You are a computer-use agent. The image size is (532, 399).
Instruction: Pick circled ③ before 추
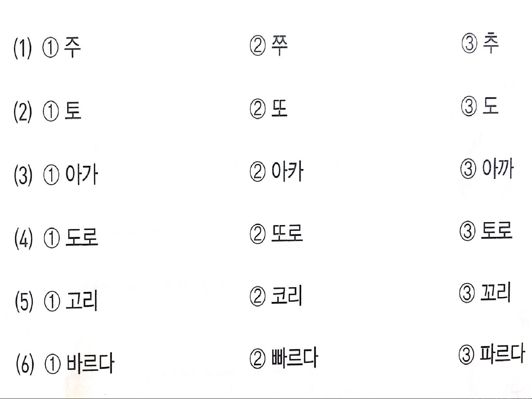click(469, 44)
